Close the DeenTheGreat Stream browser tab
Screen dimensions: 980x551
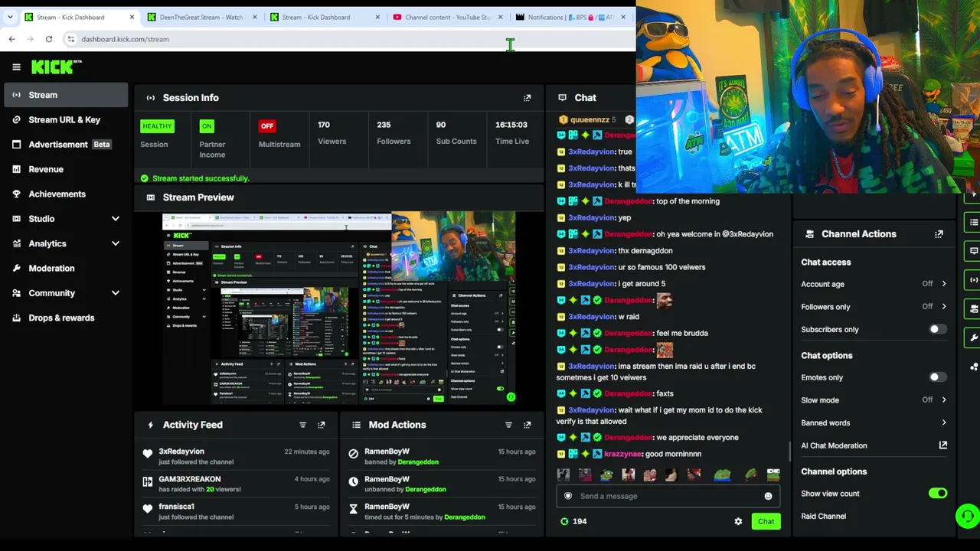(x=254, y=17)
